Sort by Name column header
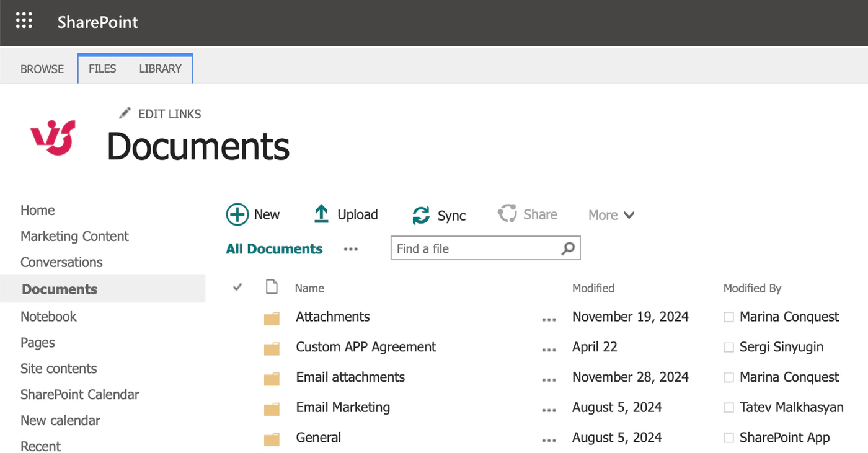The width and height of the screenshot is (868, 453). click(x=309, y=288)
